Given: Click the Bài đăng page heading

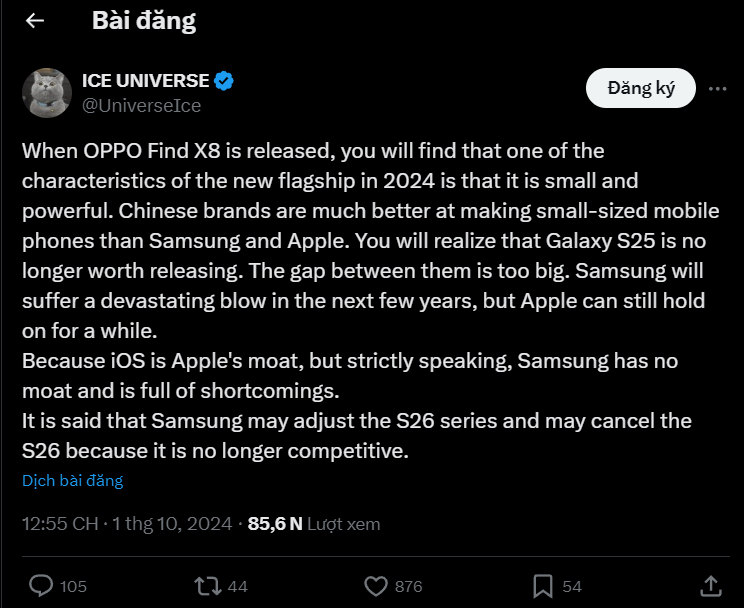Looking at the screenshot, I should pyautogui.click(x=144, y=21).
